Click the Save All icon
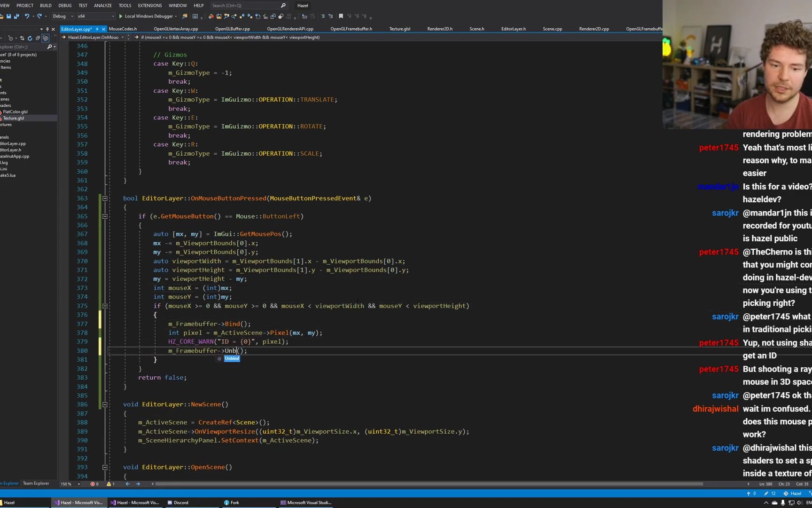Image resolution: width=812 pixels, height=508 pixels. [16, 16]
